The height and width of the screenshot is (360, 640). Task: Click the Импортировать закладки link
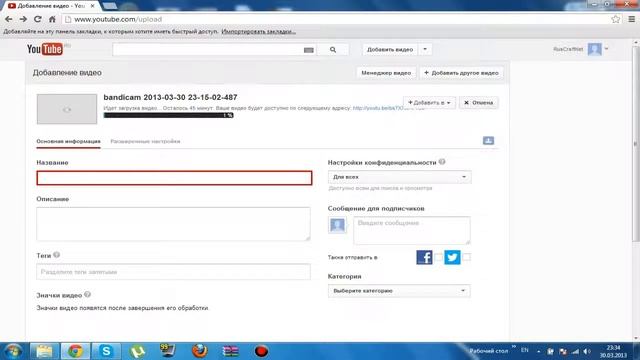coord(258,31)
